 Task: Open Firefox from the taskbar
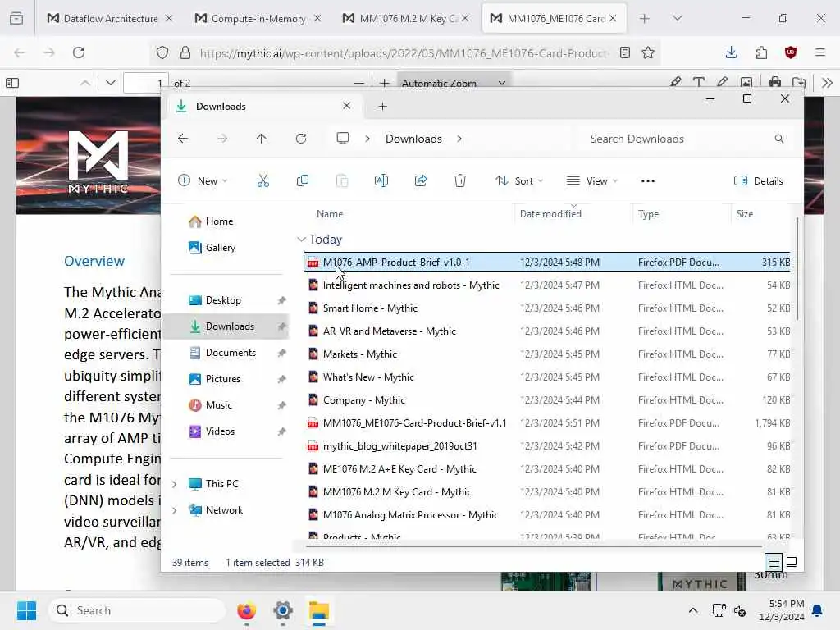pos(246,610)
